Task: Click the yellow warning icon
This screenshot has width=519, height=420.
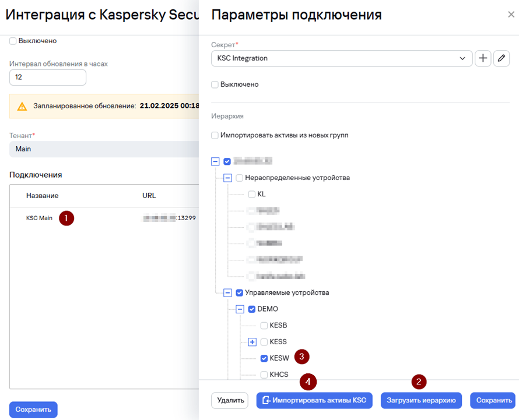Action: 22,106
